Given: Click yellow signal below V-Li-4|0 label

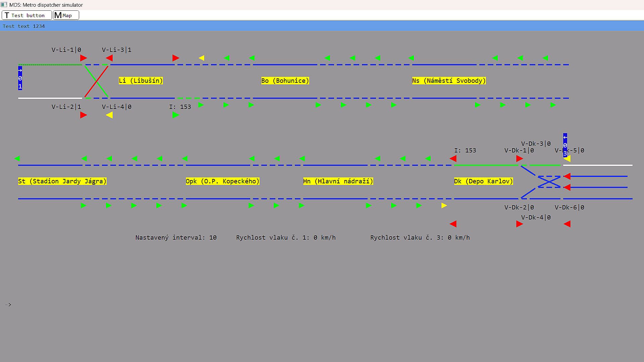Looking at the screenshot, I should click(109, 115).
